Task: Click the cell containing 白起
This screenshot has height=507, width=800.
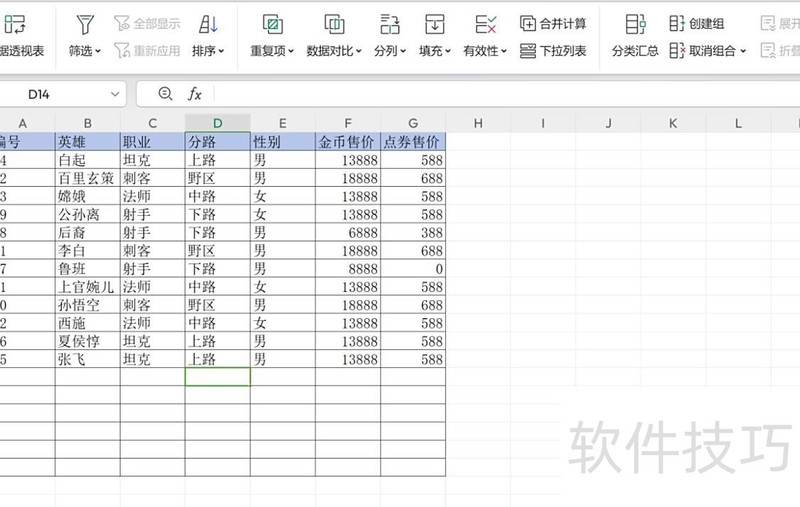Action: 88,160
